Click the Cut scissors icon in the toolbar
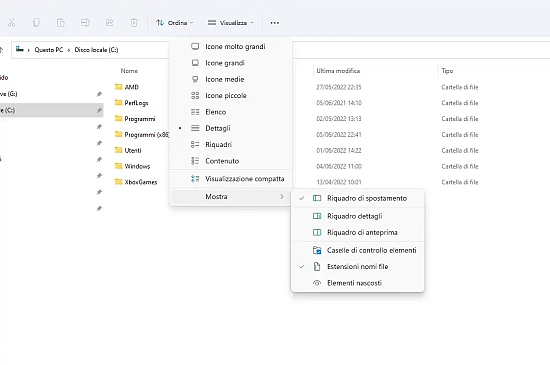Screen dimensions: 550x365 [12, 23]
